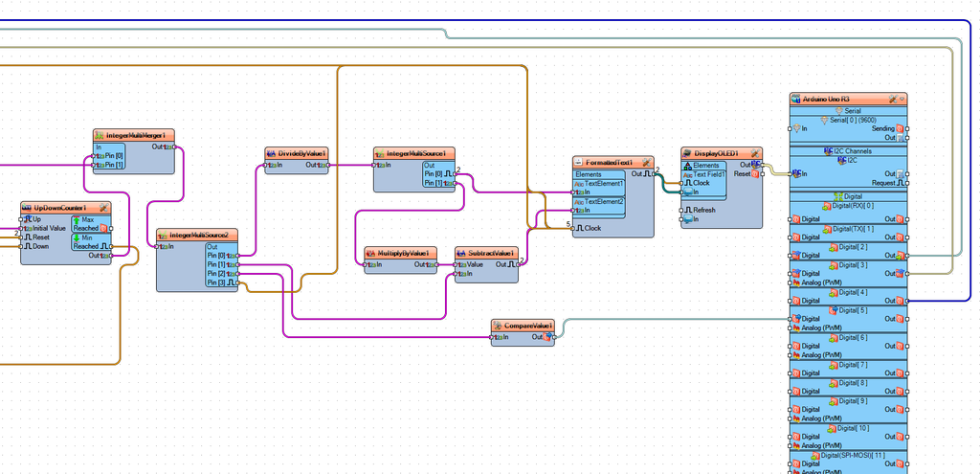980x474 pixels.
Task: Click the Text Field1 Abc icon
Action: pos(688,174)
